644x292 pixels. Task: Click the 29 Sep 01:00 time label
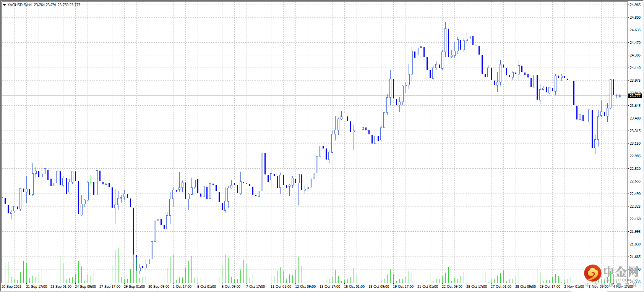point(135,287)
